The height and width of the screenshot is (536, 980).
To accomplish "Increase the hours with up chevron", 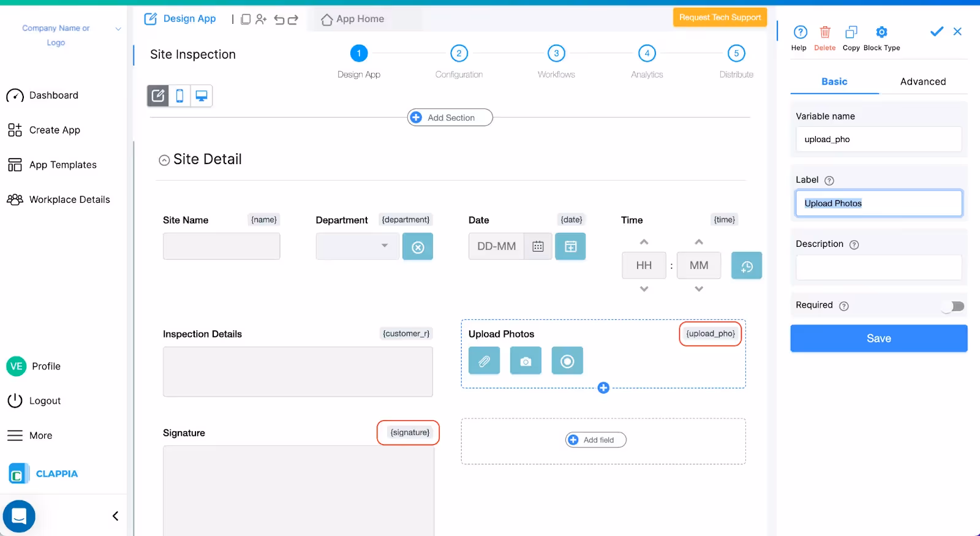I will pyautogui.click(x=644, y=242).
